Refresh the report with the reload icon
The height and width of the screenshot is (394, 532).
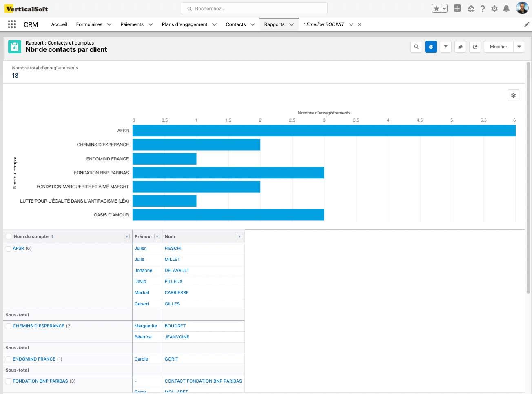pos(475,47)
